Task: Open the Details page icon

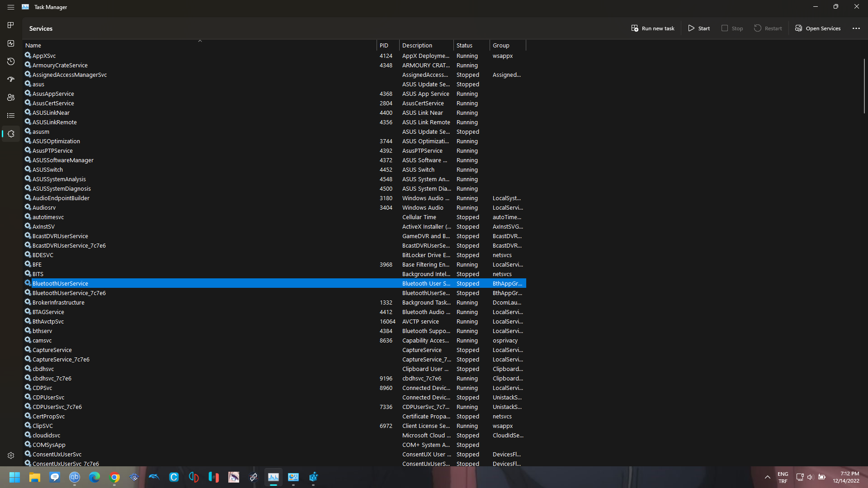Action: (x=11, y=116)
